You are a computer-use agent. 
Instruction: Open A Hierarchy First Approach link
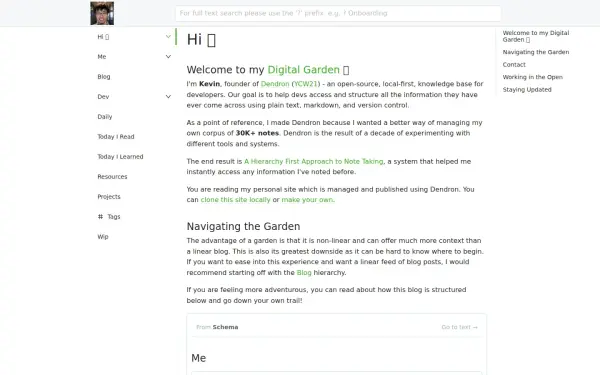coord(313,161)
